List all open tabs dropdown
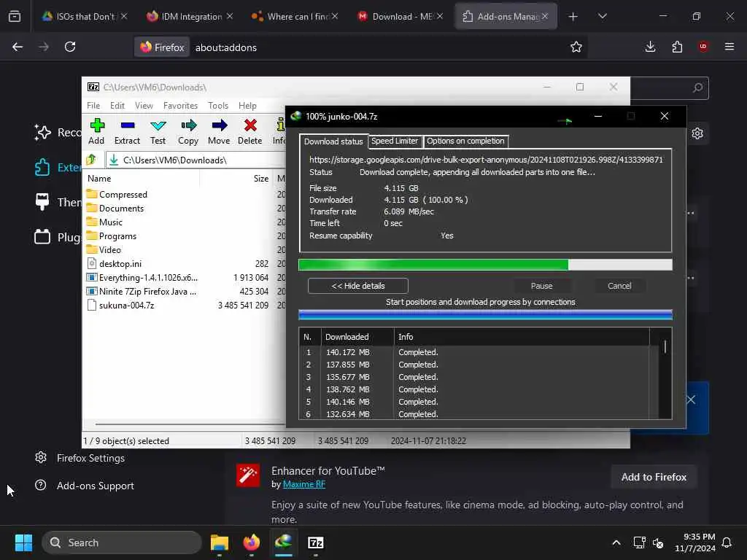The image size is (747, 560). click(602, 17)
